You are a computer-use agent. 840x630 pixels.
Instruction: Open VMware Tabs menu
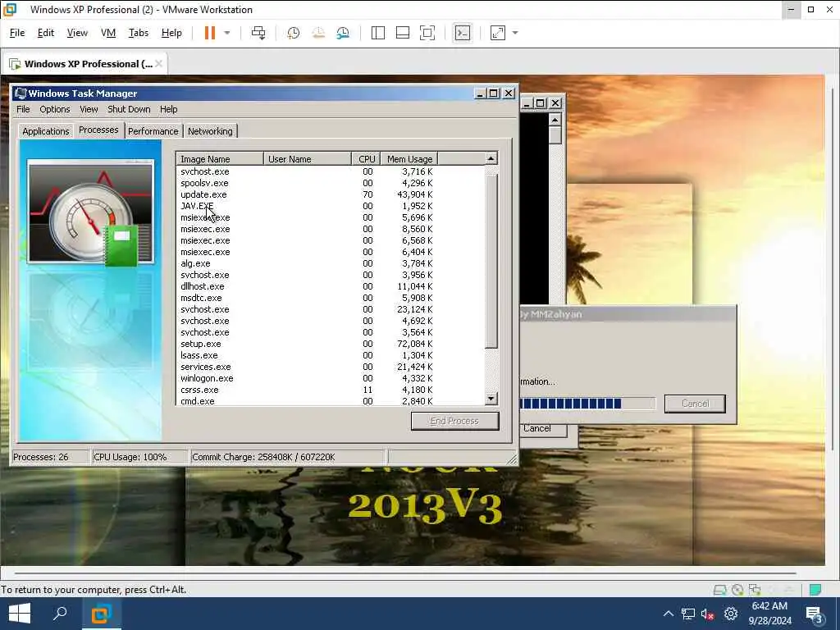pos(138,33)
